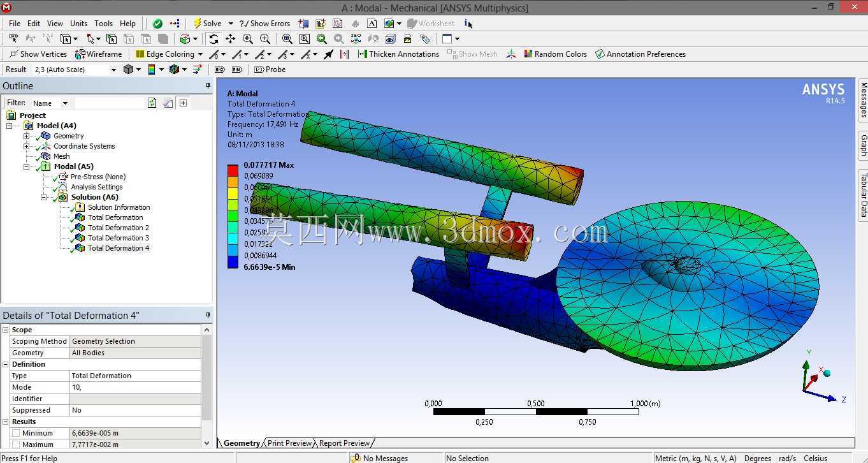Toggle the Probe tool
Viewport: 868px width, 463px height.
[x=270, y=70]
